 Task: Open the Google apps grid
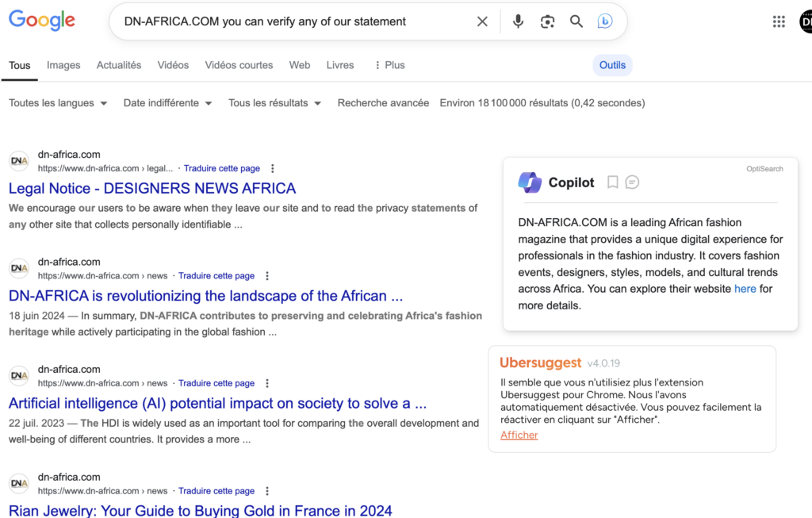pyautogui.click(x=779, y=21)
